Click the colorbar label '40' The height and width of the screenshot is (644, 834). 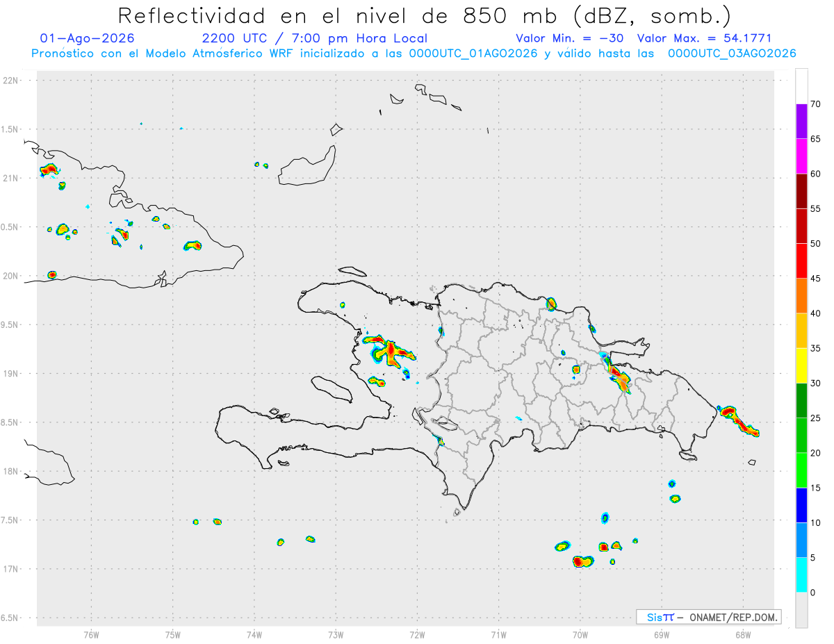[815, 313]
